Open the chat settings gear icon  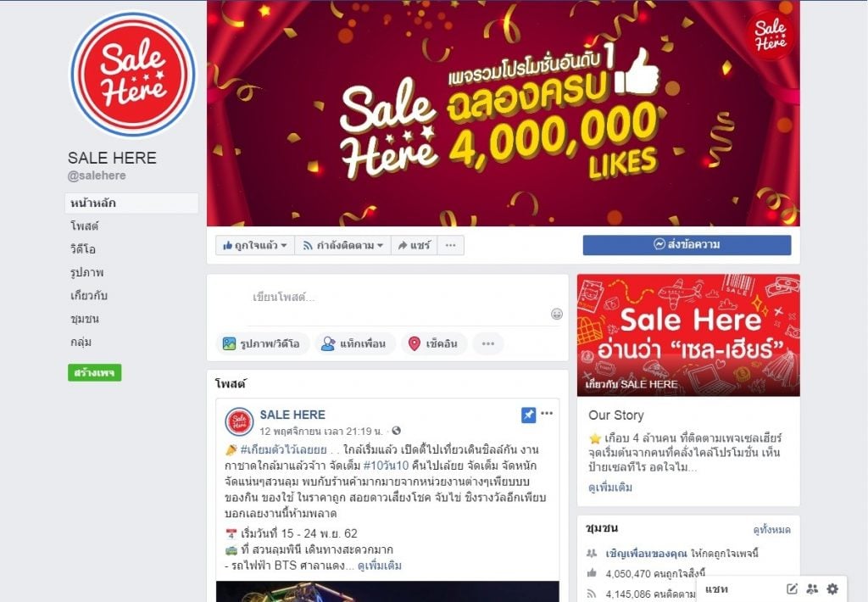(x=832, y=588)
